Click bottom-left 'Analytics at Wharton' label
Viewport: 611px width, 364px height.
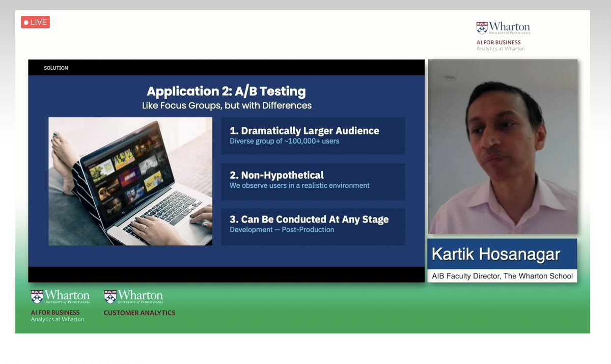point(57,319)
